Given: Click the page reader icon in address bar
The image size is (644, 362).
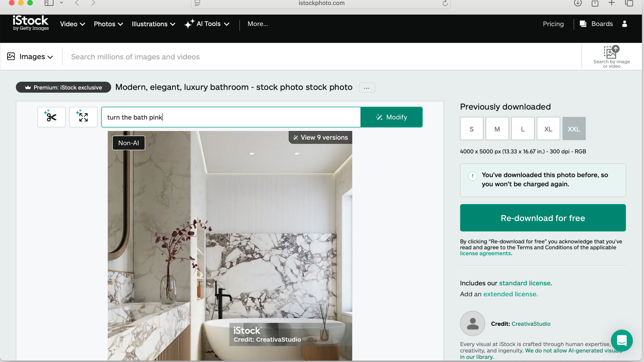Looking at the screenshot, I should (x=197, y=3).
